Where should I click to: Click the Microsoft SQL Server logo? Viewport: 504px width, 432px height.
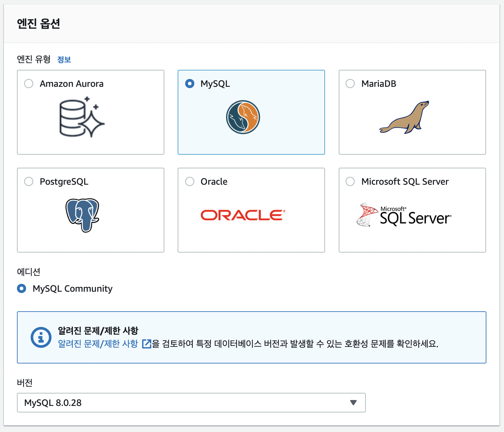click(x=404, y=215)
